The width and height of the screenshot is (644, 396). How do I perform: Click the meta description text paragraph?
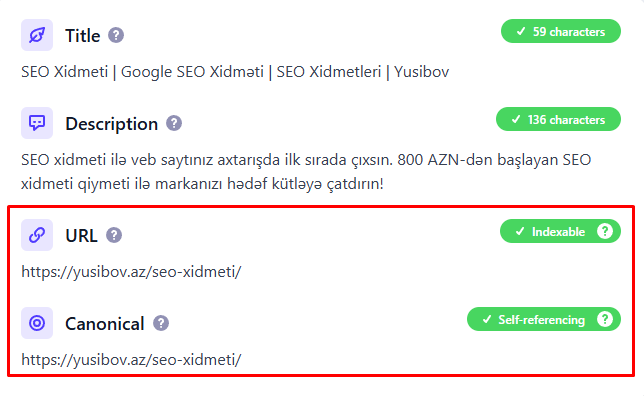click(306, 172)
